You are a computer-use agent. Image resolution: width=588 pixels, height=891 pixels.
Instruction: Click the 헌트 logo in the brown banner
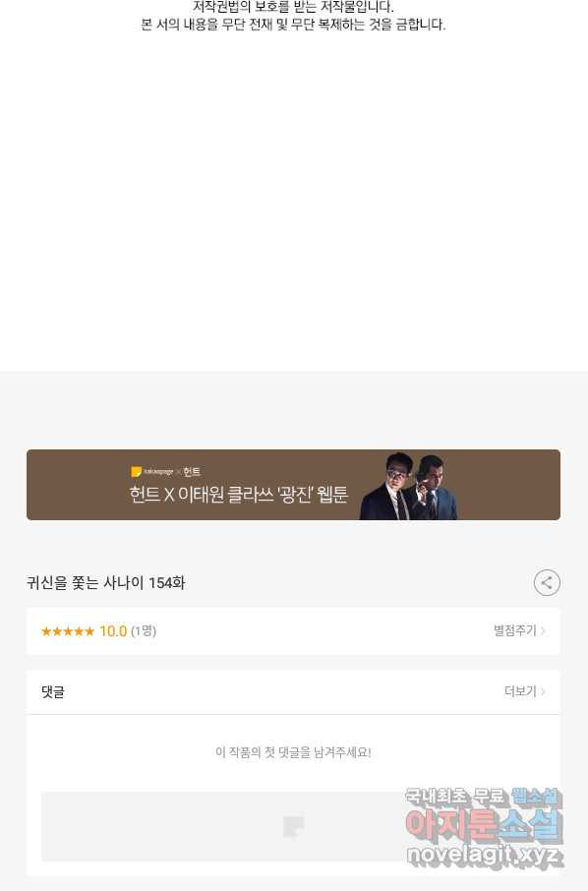tap(192, 472)
